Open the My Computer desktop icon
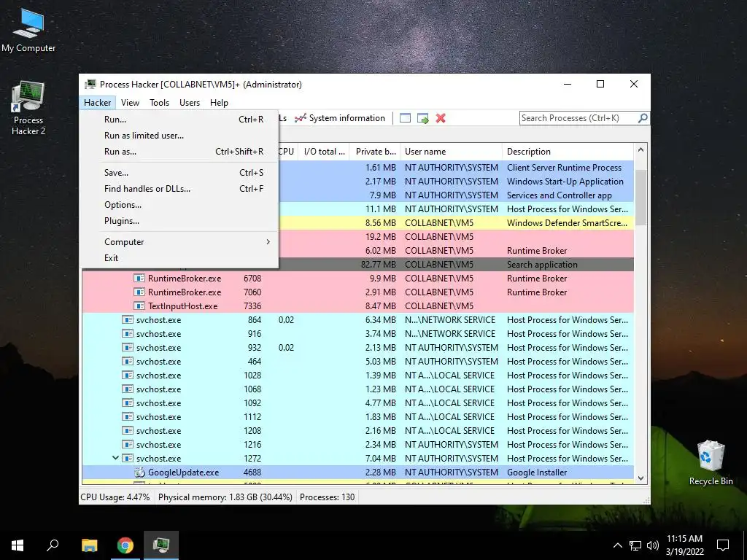This screenshot has width=747, height=560. 28,30
